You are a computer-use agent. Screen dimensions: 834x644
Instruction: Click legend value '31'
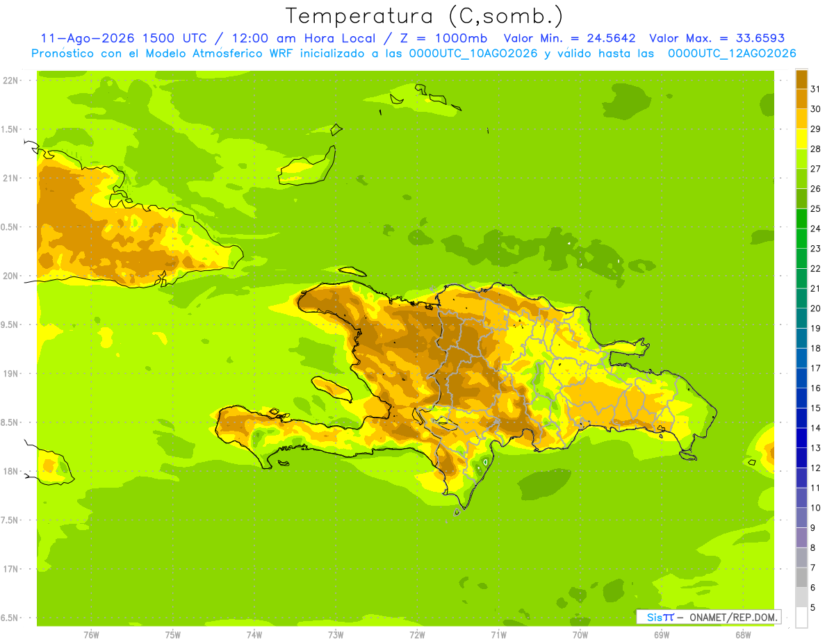(815, 89)
